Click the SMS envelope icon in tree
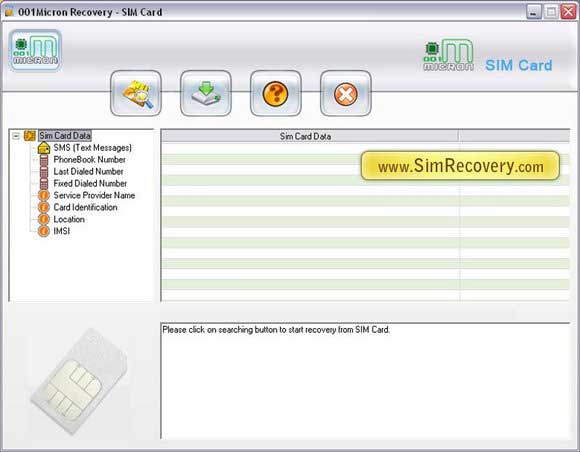This screenshot has width=580, height=452. click(44, 148)
